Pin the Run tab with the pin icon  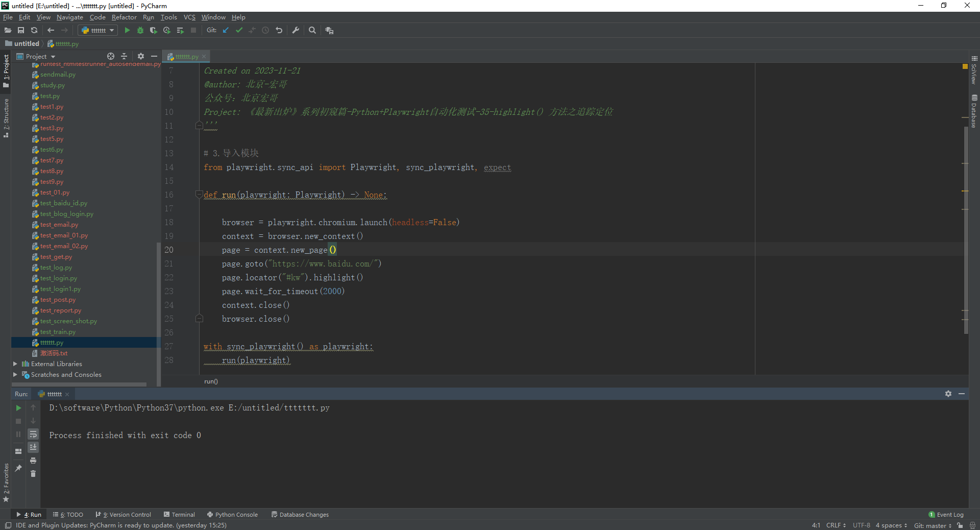(18, 467)
